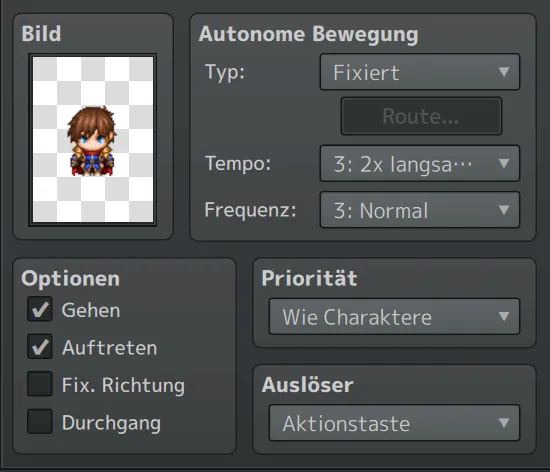Open the Typ dropdown showing Fixiert
The height and width of the screenshot is (472, 550).
click(x=420, y=72)
